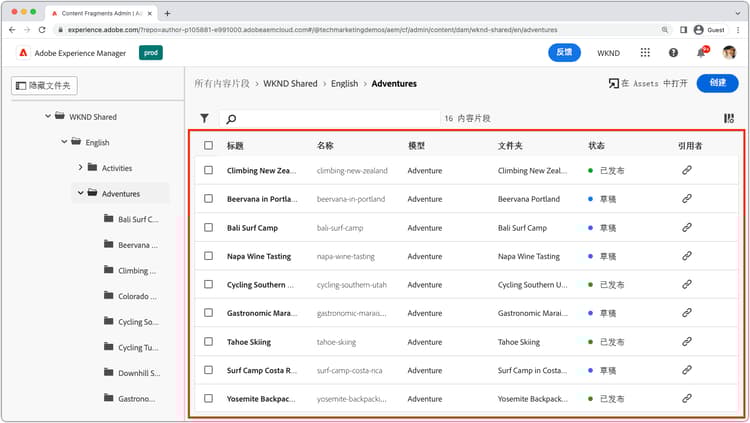Select Downhill S... folder in tree

click(132, 373)
